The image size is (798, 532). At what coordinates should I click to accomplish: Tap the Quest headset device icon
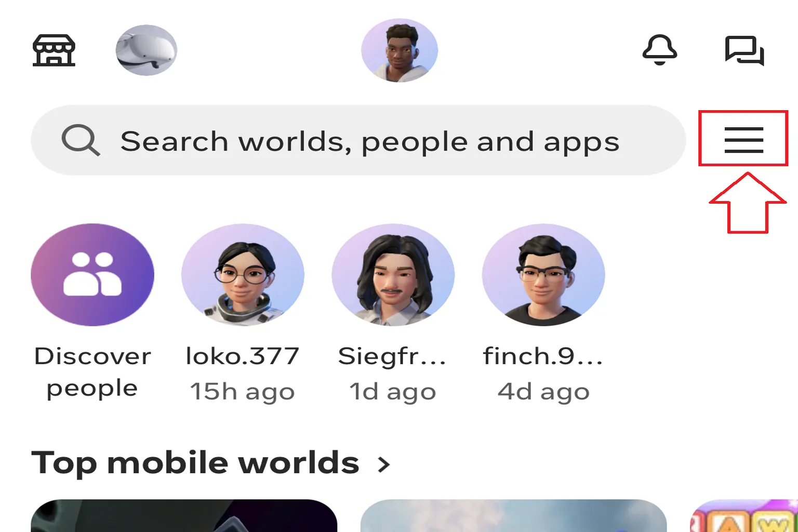click(147, 50)
